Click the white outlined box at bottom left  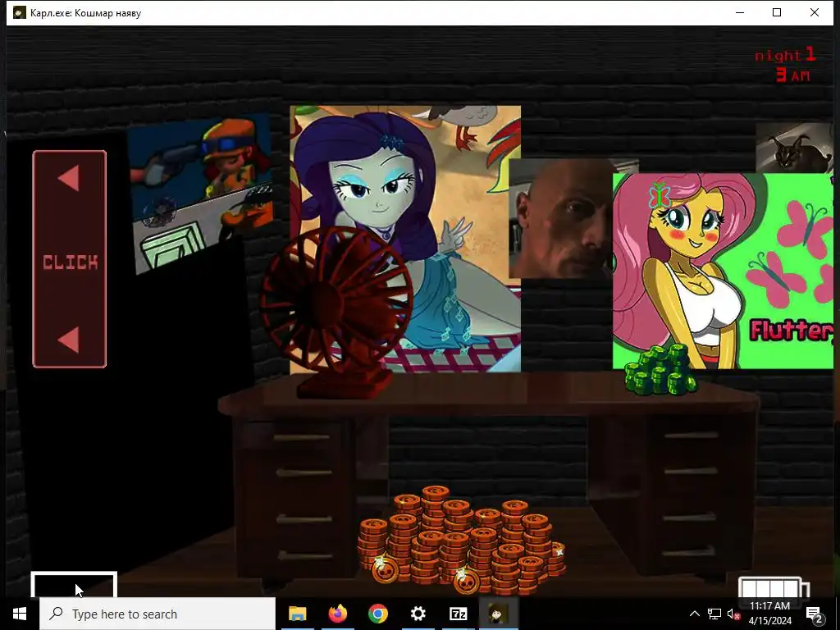tap(74, 585)
